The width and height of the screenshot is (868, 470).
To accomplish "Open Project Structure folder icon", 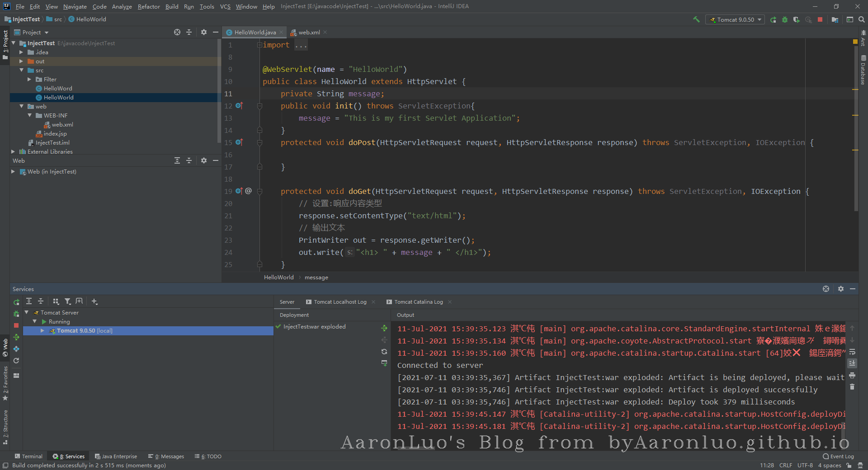I will pos(835,19).
